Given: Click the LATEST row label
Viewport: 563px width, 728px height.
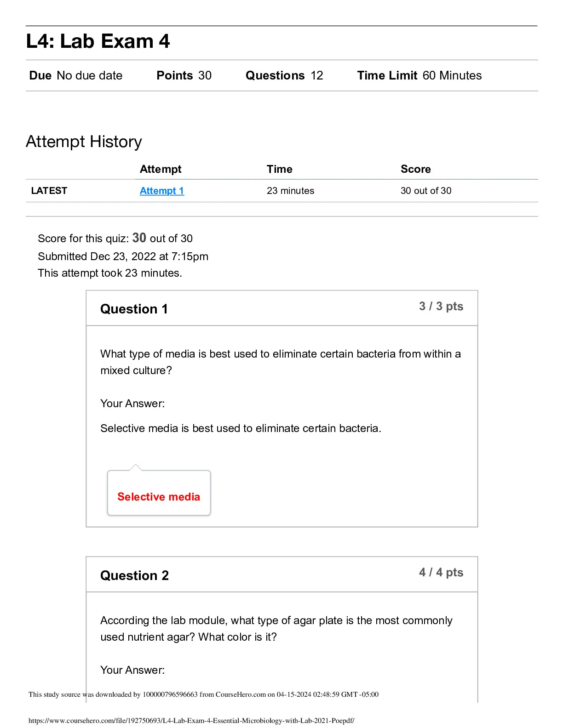Looking at the screenshot, I should tap(49, 191).
